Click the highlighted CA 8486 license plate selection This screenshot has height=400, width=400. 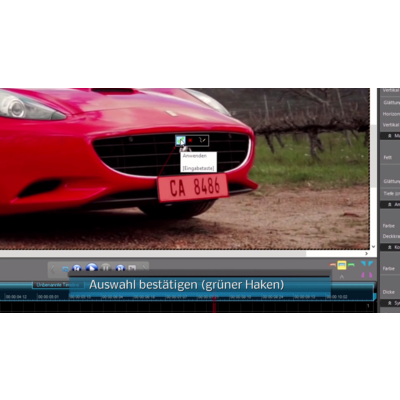[x=193, y=187]
